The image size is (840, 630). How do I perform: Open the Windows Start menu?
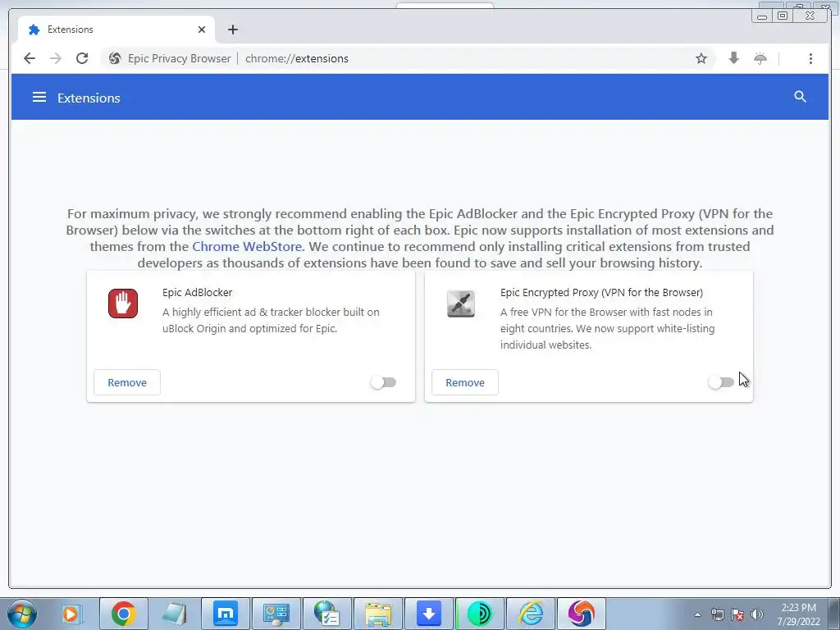click(x=22, y=614)
